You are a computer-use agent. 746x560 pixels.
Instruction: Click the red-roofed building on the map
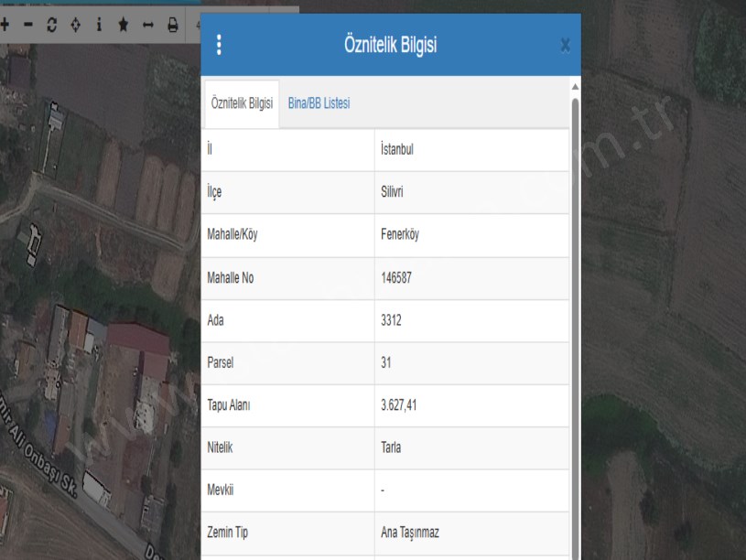(x=137, y=339)
